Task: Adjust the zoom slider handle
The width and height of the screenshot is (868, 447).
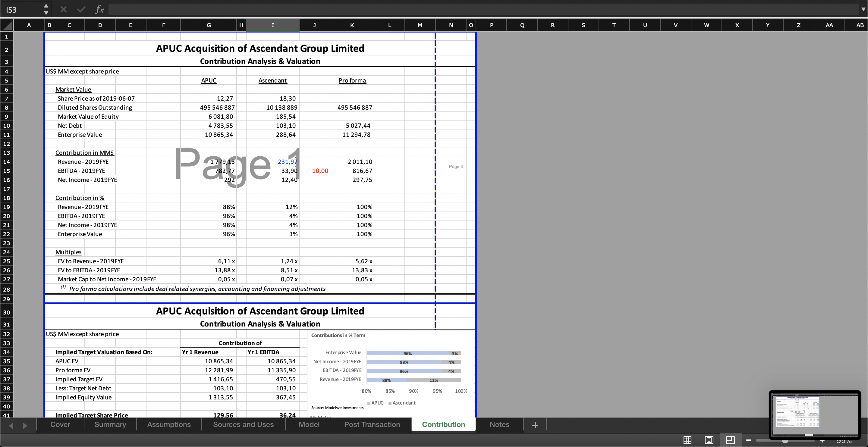Action: [785, 441]
